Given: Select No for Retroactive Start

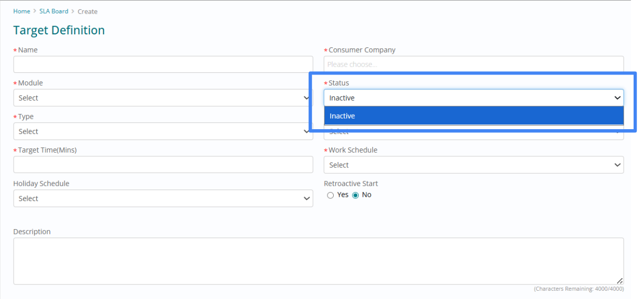Looking at the screenshot, I should [356, 195].
